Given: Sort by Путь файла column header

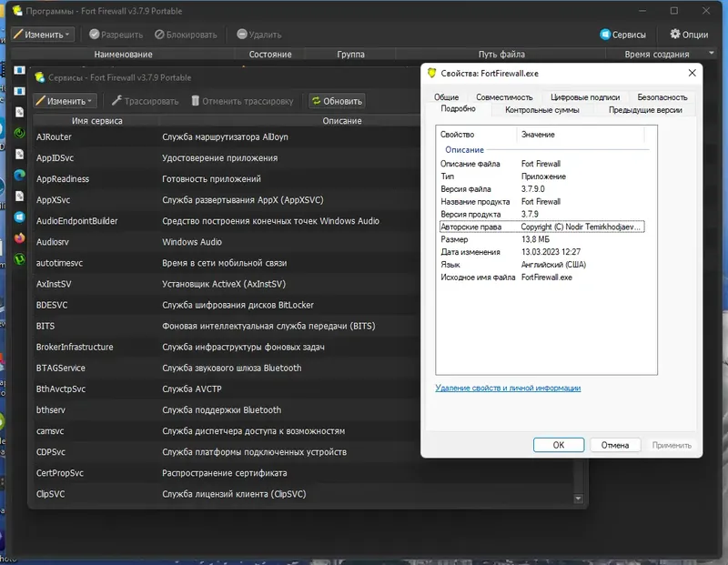Looking at the screenshot, I should (x=501, y=55).
